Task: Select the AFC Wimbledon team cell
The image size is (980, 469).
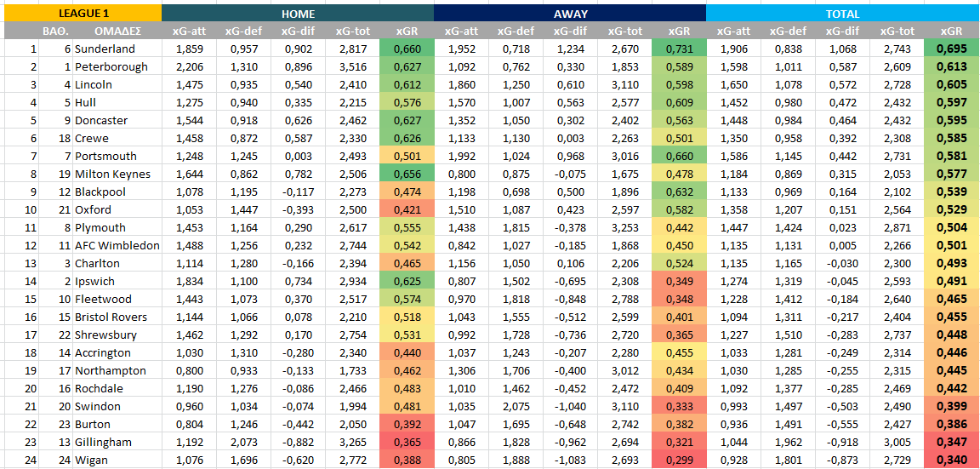Action: (x=117, y=246)
